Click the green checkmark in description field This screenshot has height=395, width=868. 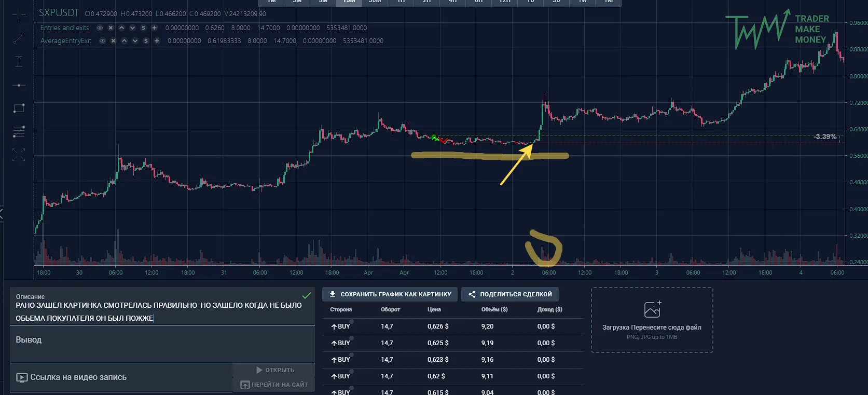pos(307,295)
